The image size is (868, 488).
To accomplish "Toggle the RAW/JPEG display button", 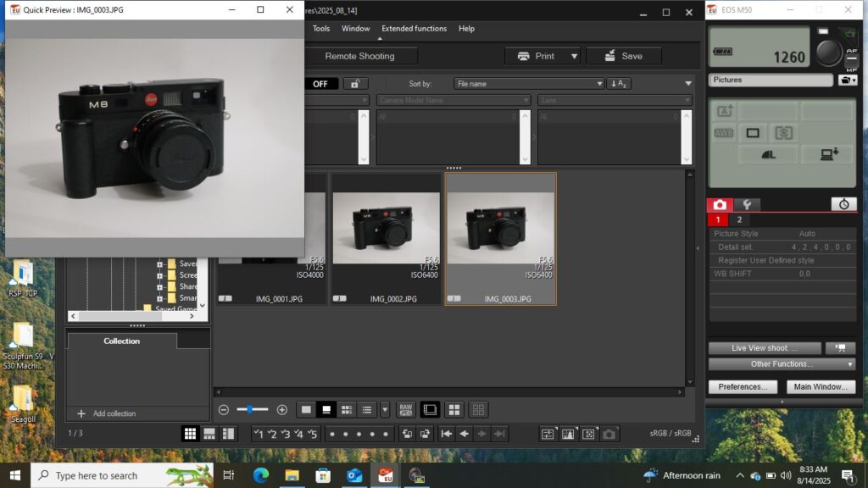I will point(406,410).
